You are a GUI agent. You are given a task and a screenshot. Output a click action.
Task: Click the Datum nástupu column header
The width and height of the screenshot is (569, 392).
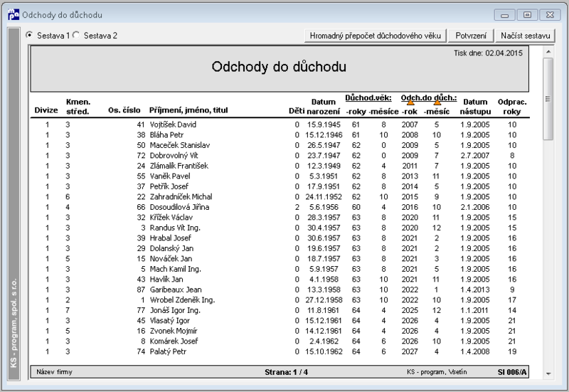coord(475,107)
